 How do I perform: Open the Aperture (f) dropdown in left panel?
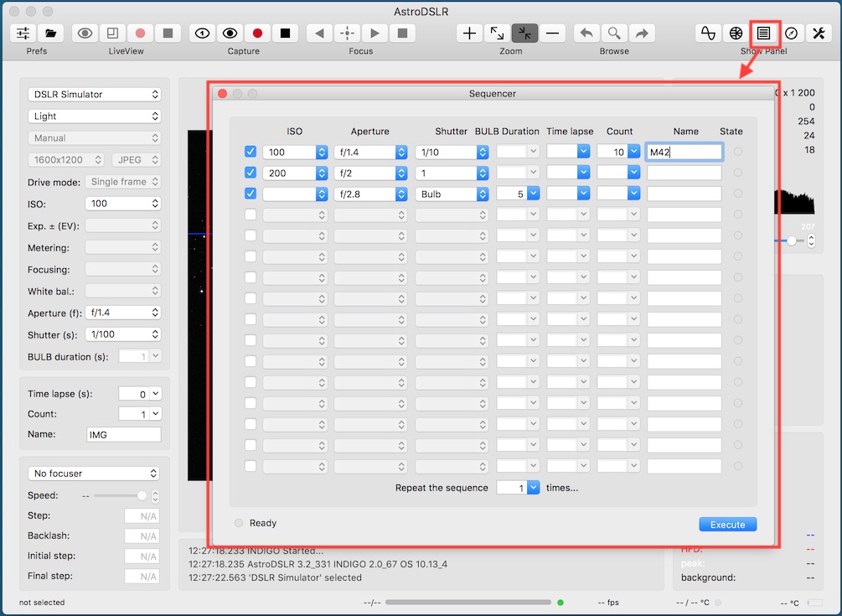[x=123, y=313]
